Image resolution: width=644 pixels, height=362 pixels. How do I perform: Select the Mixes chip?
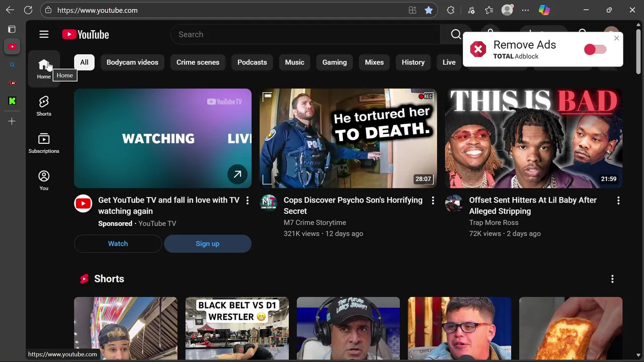click(374, 62)
